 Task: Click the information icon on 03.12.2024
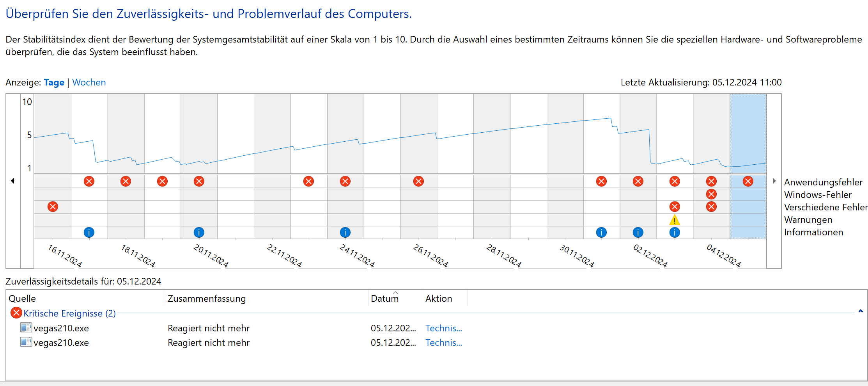coord(675,232)
